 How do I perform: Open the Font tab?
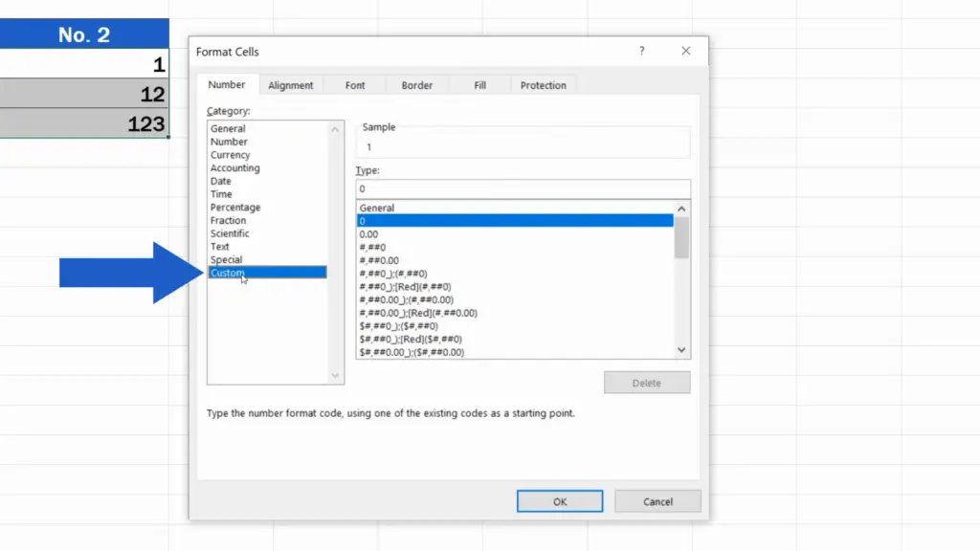click(355, 85)
